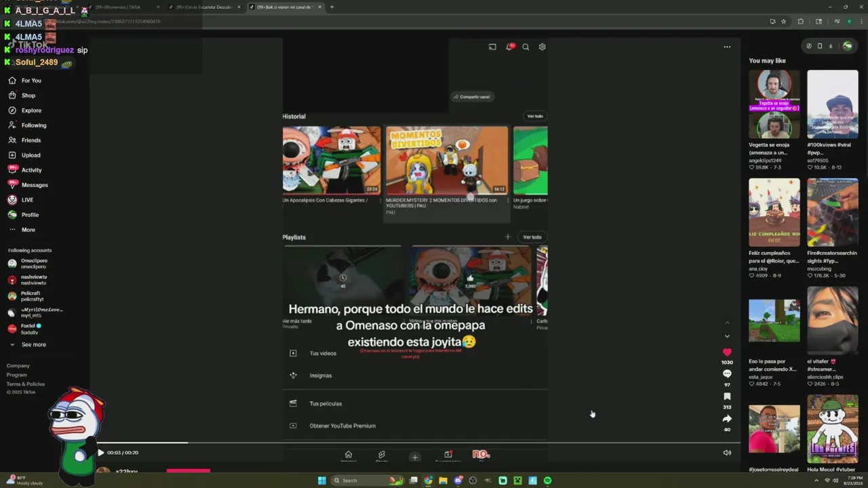The width and height of the screenshot is (868, 488).
Task: Click Install app icon in address bar
Action: pyautogui.click(x=772, y=22)
